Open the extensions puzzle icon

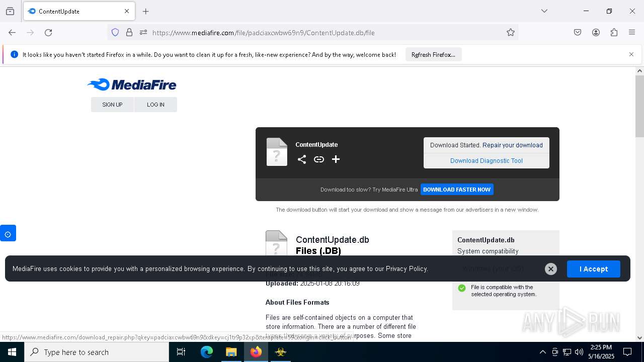tap(614, 33)
